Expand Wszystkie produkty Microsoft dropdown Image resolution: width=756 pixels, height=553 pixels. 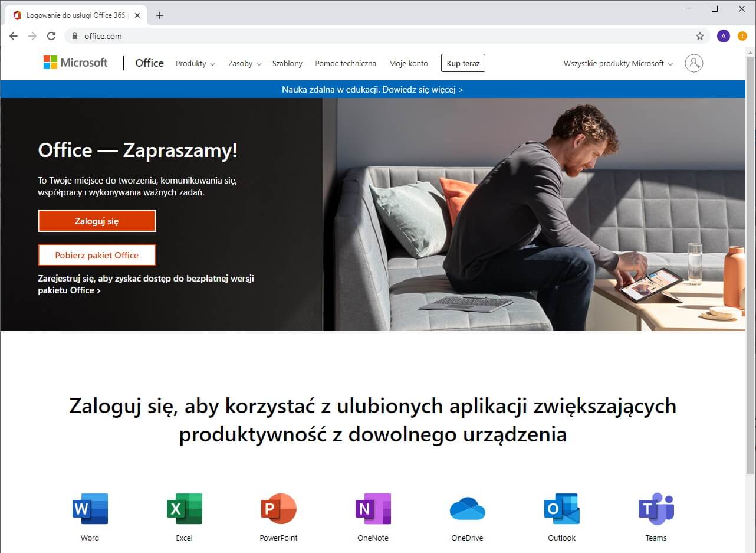click(x=618, y=63)
